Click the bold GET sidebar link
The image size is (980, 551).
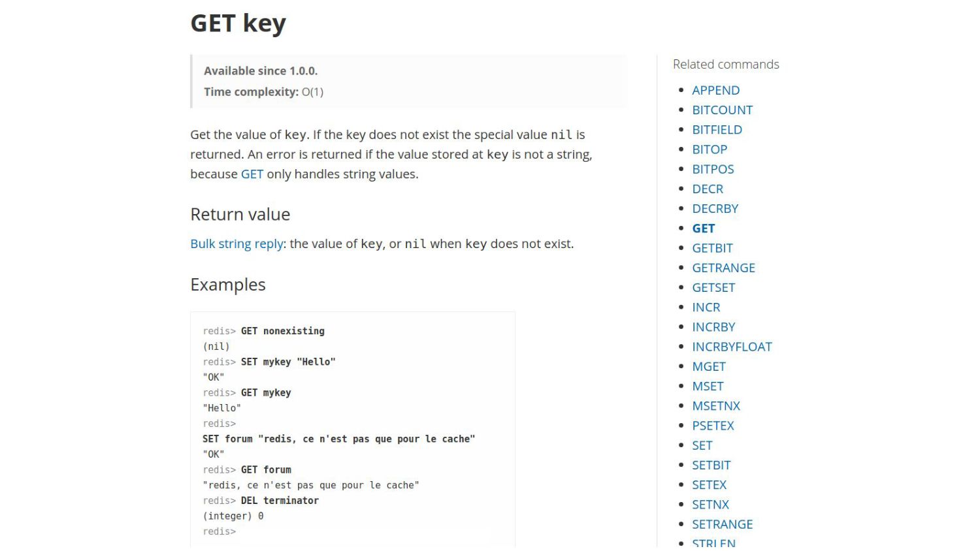[703, 228]
